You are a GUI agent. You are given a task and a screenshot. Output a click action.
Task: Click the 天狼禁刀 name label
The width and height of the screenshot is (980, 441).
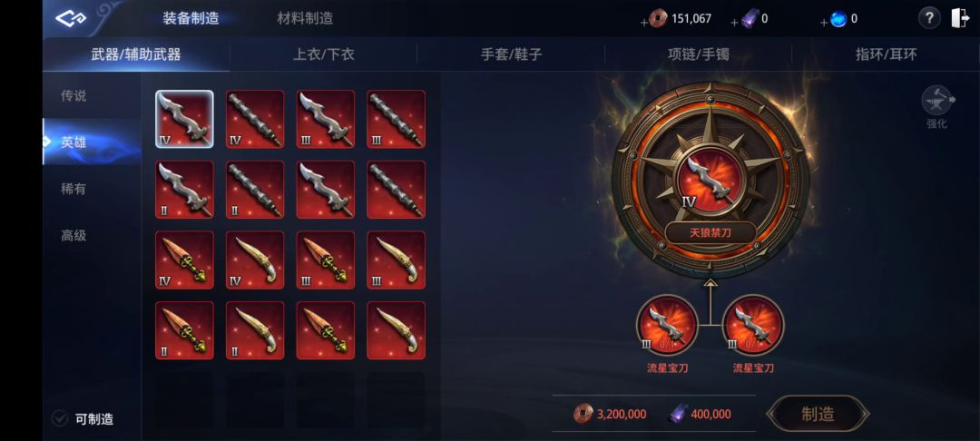710,233
